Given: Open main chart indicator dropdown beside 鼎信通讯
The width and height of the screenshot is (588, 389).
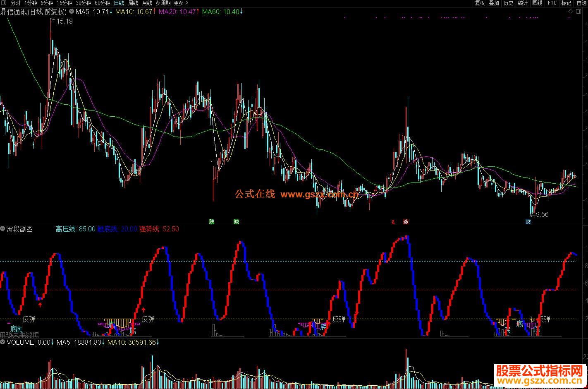Looking at the screenshot, I should click(x=72, y=12).
